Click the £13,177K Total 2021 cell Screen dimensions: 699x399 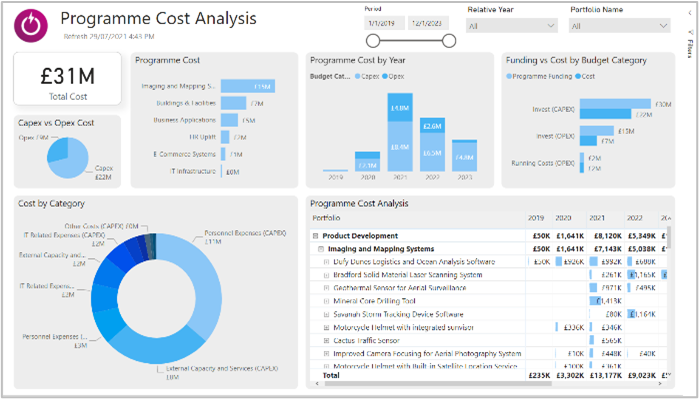[x=604, y=375]
